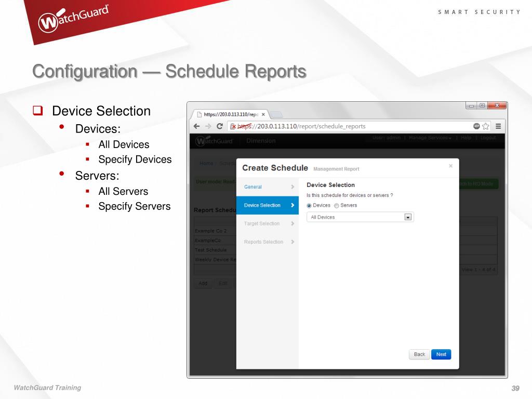Click the browser back arrow
This screenshot has width=532, height=399.
tap(196, 126)
